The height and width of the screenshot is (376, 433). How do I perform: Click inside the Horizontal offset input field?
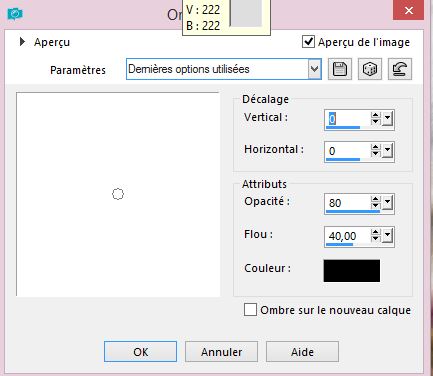tap(348, 151)
